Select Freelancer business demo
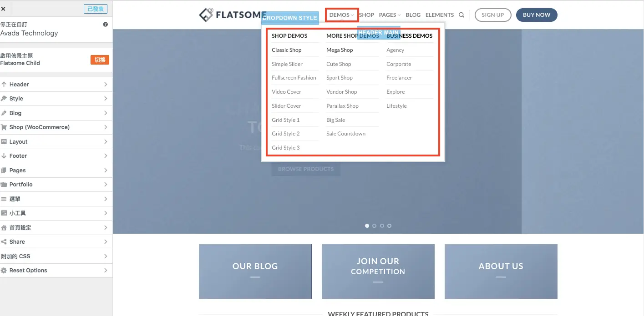The image size is (644, 316). click(x=399, y=78)
